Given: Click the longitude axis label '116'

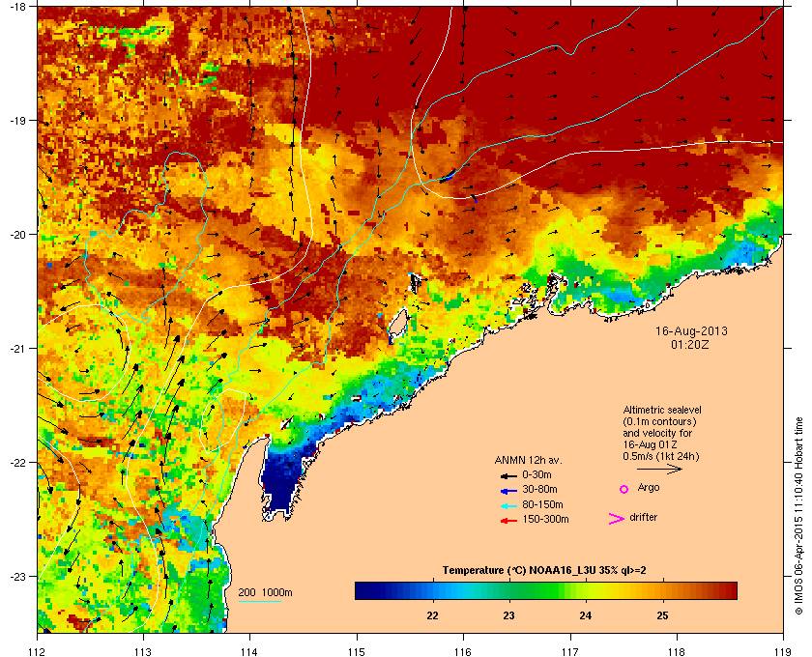Looking at the screenshot, I should pyautogui.click(x=463, y=651).
